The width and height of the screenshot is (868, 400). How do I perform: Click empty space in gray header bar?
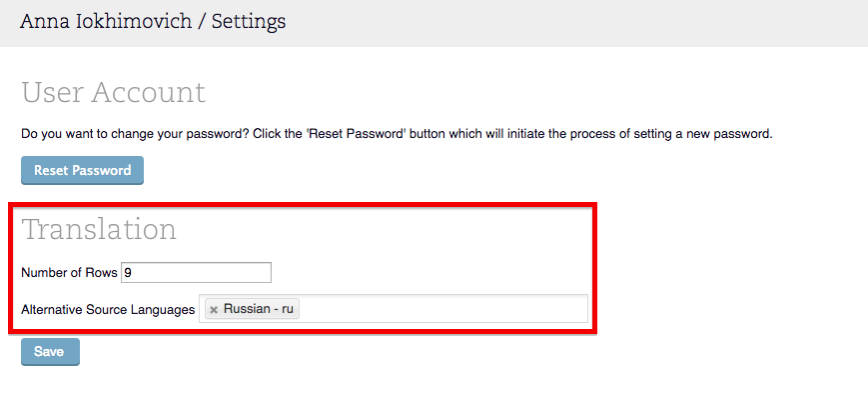coord(599,22)
